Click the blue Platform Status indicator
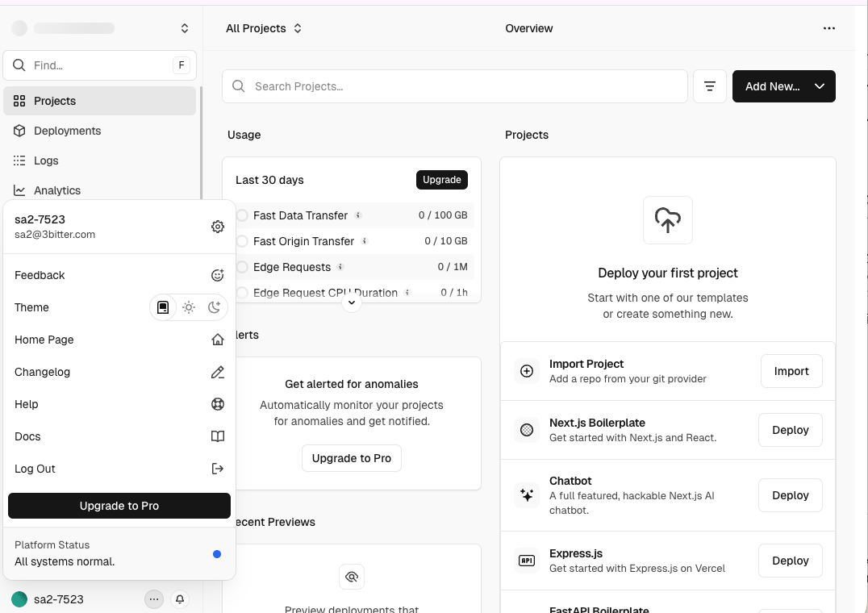868x613 pixels. point(217,554)
